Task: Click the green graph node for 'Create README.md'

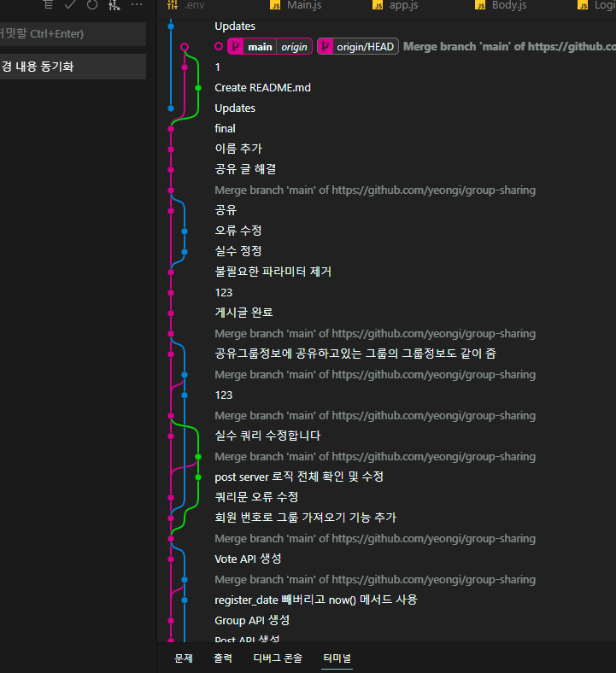Action: [198, 88]
